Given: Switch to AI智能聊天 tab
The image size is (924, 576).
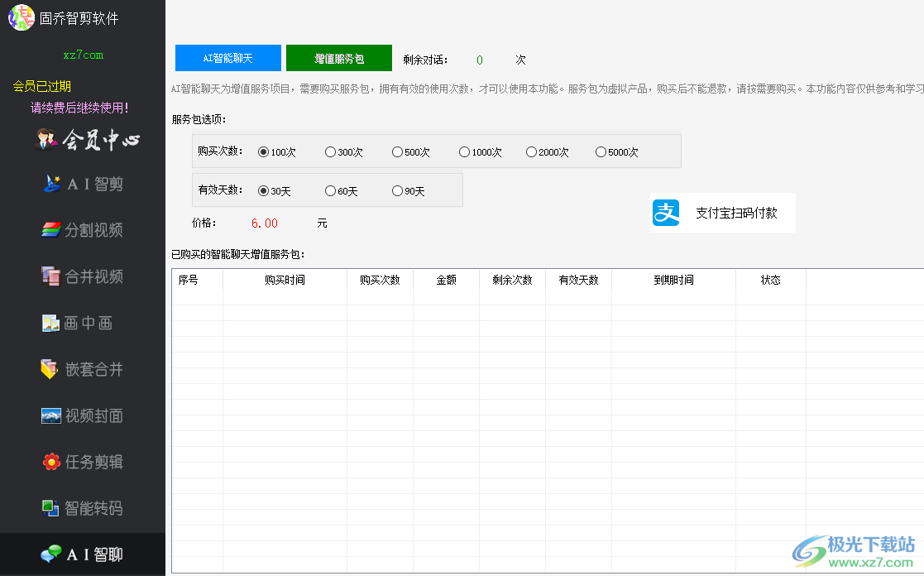Looking at the screenshot, I should click(228, 58).
